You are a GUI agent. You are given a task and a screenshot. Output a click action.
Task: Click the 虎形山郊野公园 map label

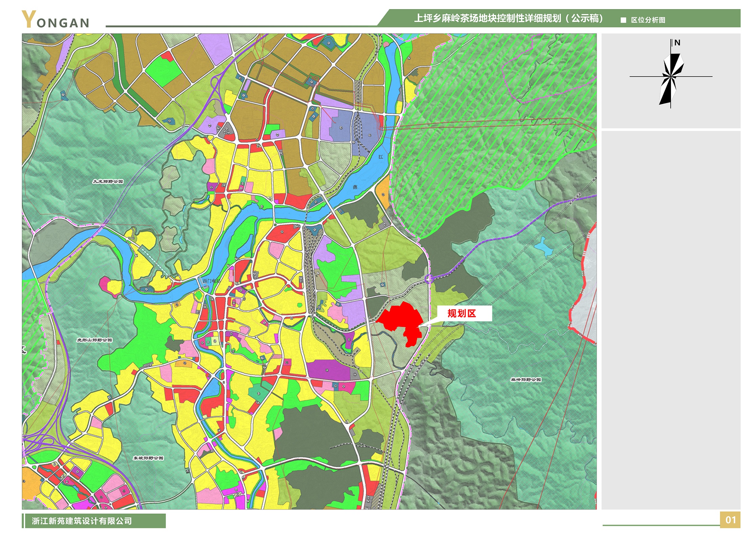click(x=94, y=340)
